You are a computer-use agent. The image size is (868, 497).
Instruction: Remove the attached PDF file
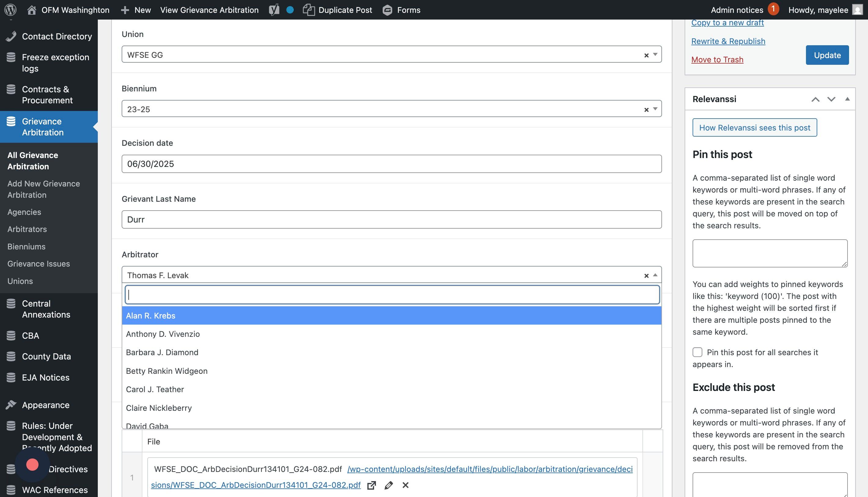click(x=406, y=485)
